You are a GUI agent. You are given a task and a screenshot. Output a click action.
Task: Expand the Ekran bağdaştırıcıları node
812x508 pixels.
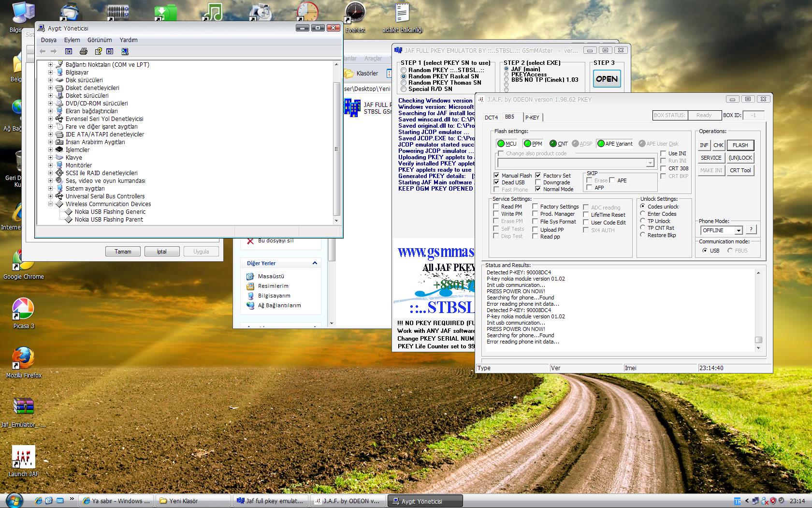pos(50,111)
